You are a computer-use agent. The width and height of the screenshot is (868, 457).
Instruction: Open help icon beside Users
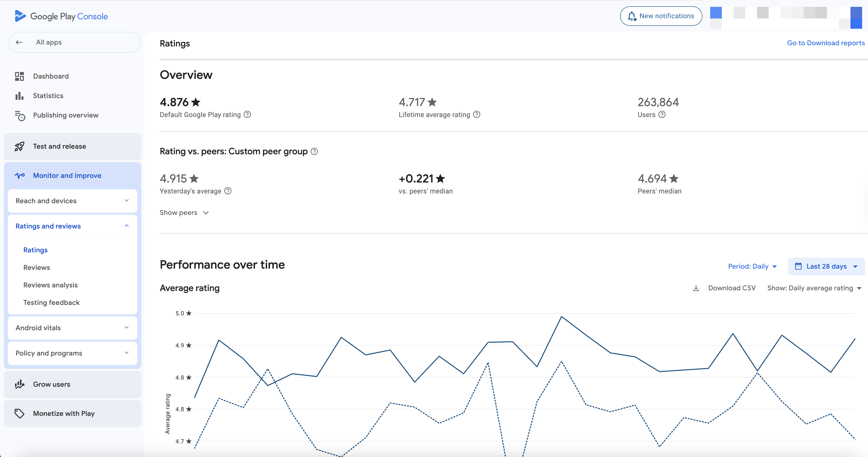click(x=662, y=115)
